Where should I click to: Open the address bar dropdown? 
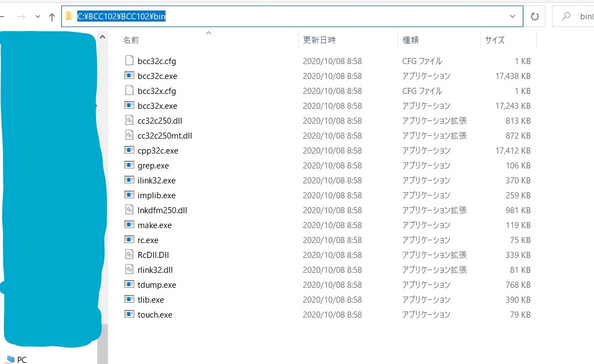[513, 16]
